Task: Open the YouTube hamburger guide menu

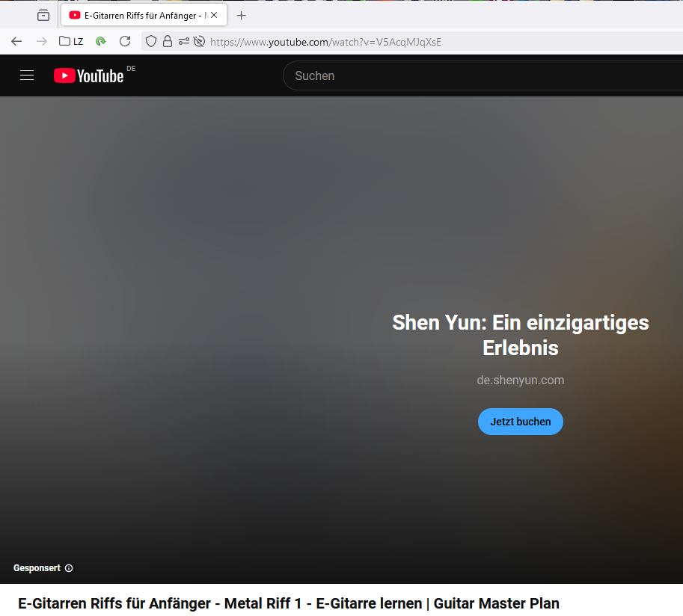Action: 27,76
